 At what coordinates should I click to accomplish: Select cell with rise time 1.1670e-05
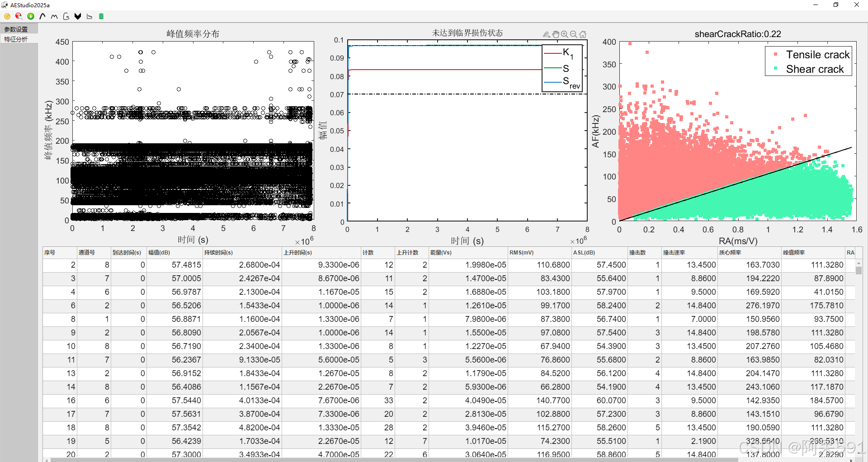tap(321, 292)
